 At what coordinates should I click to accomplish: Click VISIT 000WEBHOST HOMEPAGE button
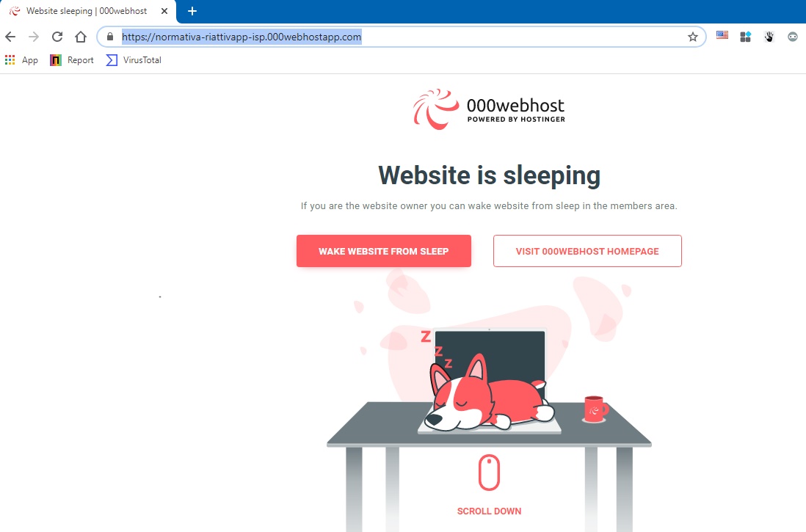click(587, 251)
